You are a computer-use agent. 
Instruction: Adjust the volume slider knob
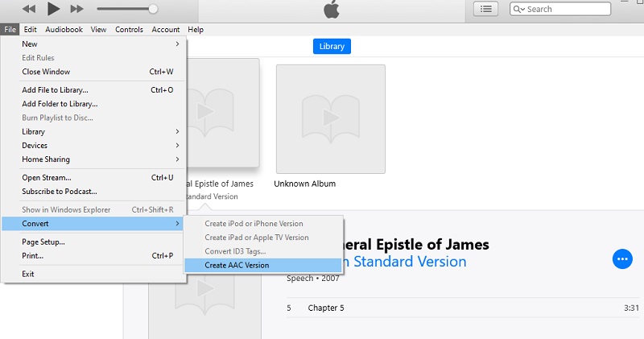[153, 9]
